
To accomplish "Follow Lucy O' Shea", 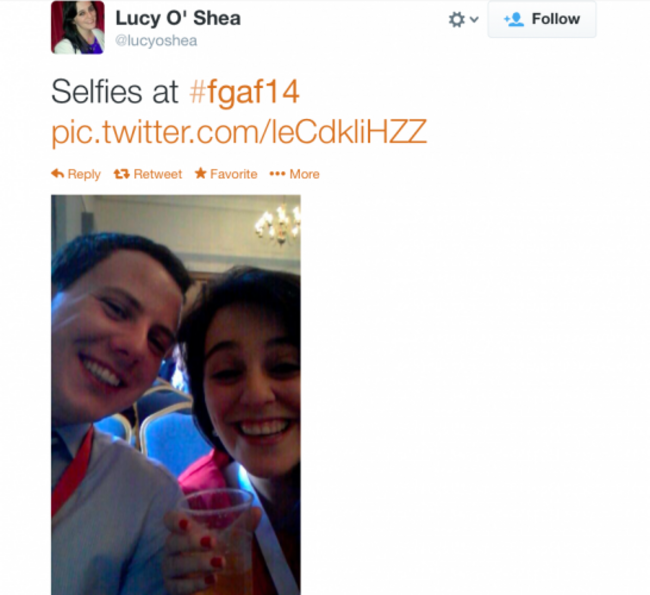I will tap(542, 19).
